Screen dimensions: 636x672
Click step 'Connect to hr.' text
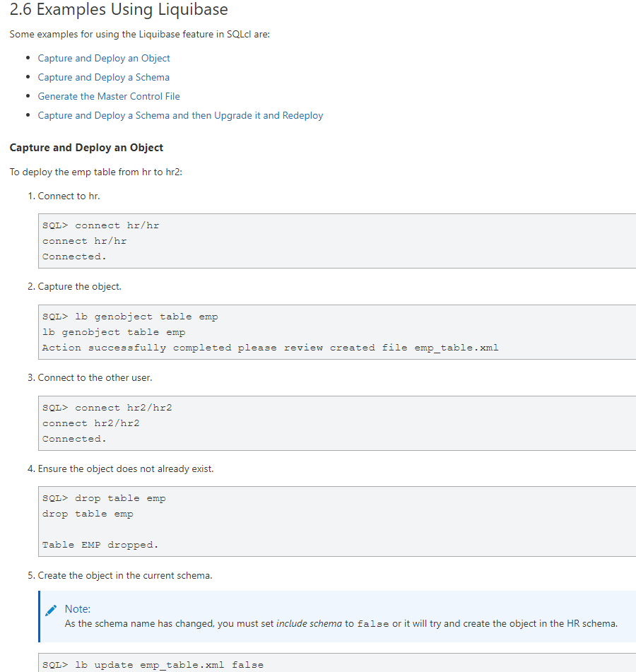coord(69,196)
